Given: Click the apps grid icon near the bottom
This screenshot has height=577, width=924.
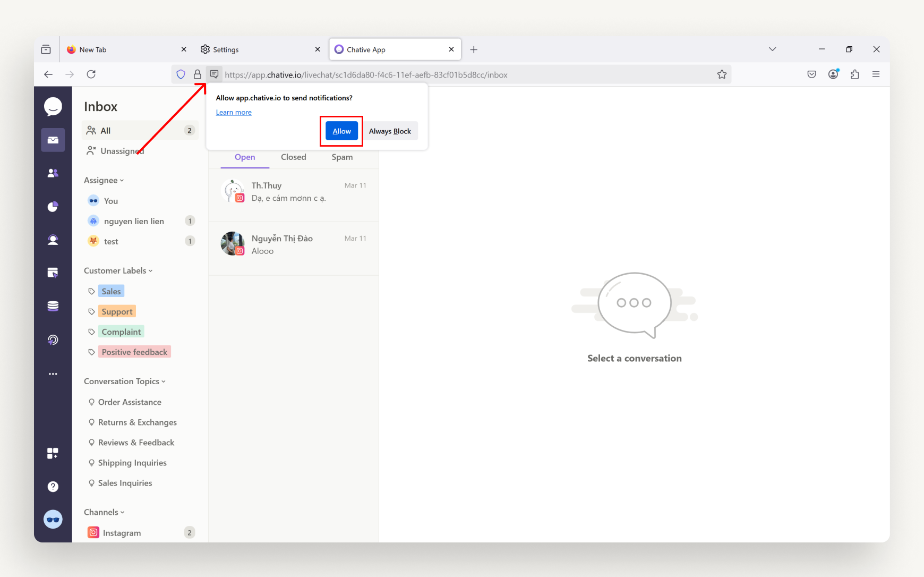Looking at the screenshot, I should [53, 453].
